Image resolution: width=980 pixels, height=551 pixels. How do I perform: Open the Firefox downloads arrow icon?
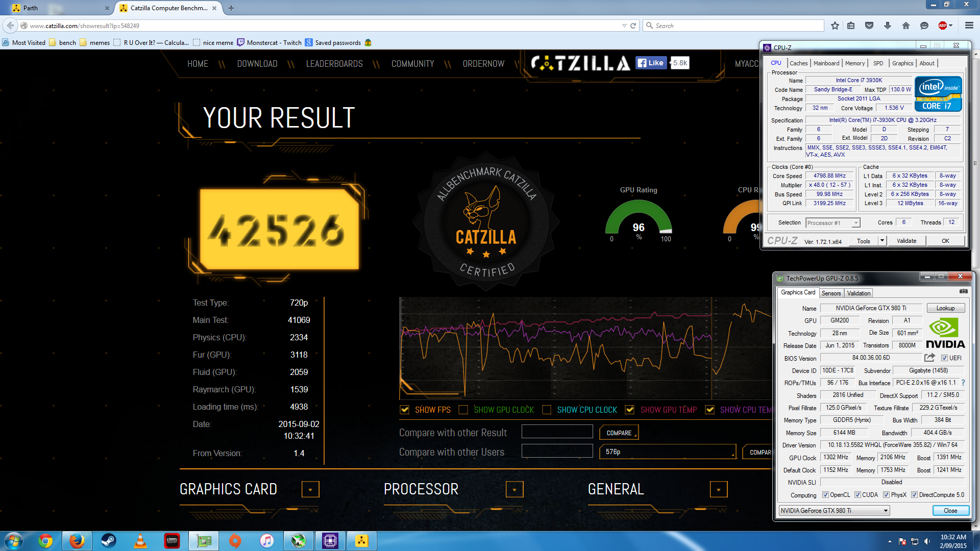(x=888, y=26)
